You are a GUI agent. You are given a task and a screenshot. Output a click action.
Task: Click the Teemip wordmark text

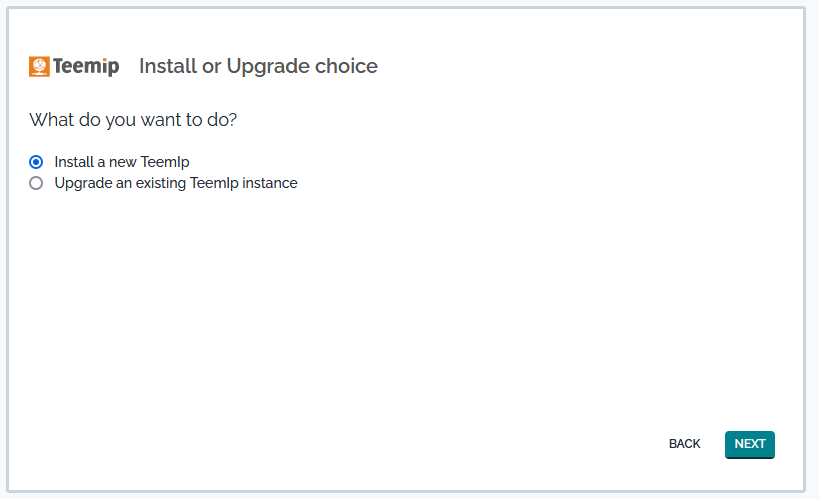pyautogui.click(x=86, y=67)
